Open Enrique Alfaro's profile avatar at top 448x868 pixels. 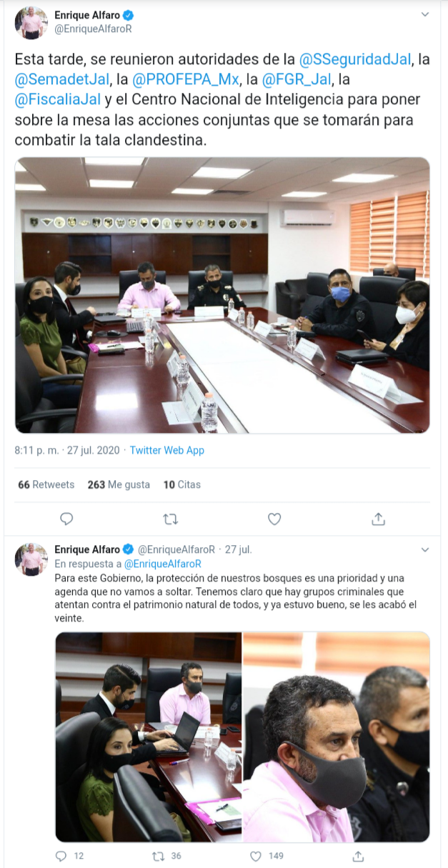click(x=31, y=23)
